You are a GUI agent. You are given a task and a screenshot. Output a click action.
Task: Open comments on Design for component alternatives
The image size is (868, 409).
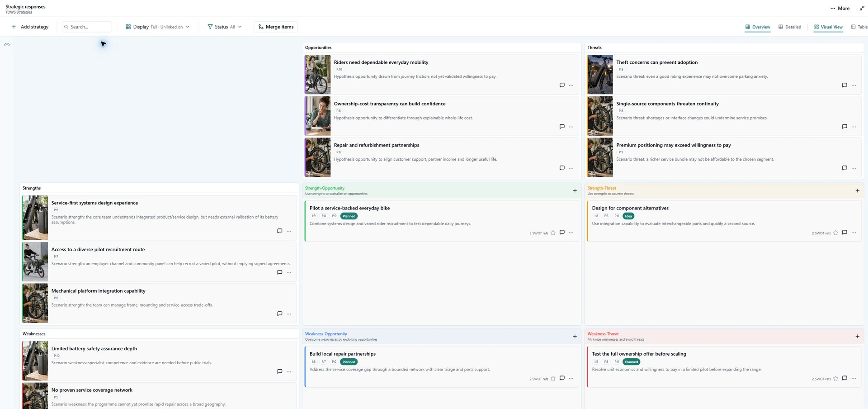tap(844, 232)
